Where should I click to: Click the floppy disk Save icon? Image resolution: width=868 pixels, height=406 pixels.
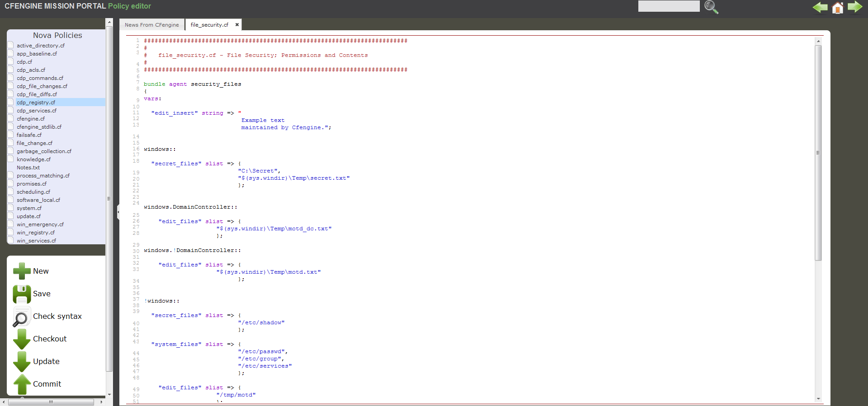[x=22, y=294]
